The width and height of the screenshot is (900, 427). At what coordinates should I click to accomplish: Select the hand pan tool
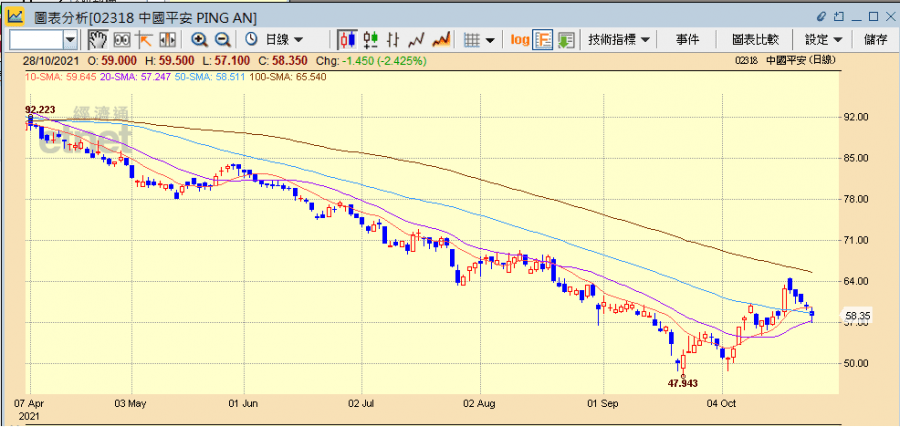97,39
